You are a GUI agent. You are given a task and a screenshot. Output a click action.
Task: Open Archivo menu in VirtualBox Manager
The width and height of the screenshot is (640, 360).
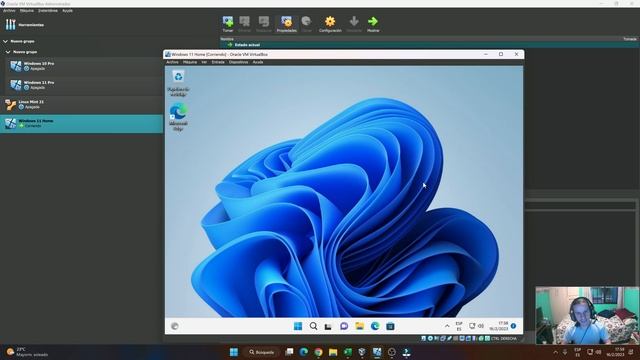pyautogui.click(x=9, y=11)
